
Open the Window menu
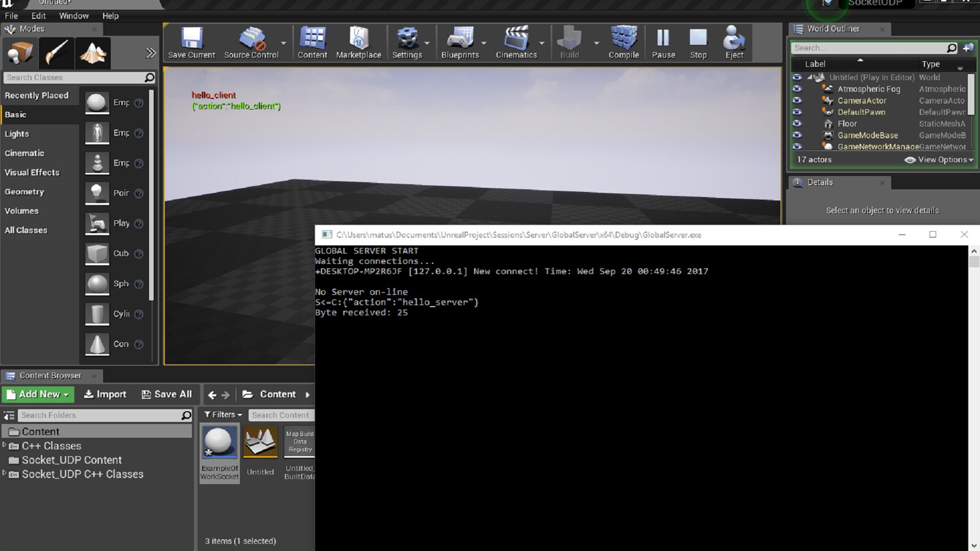tap(73, 15)
